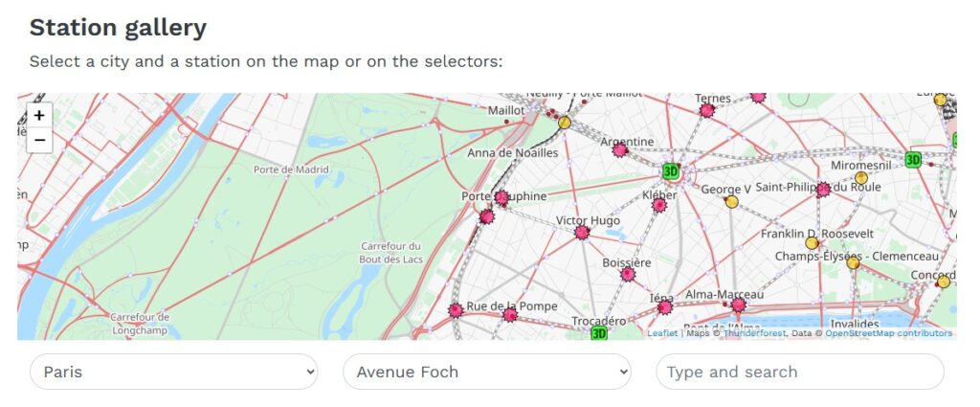Zoom out of the map
980x407 pixels.
39,141
